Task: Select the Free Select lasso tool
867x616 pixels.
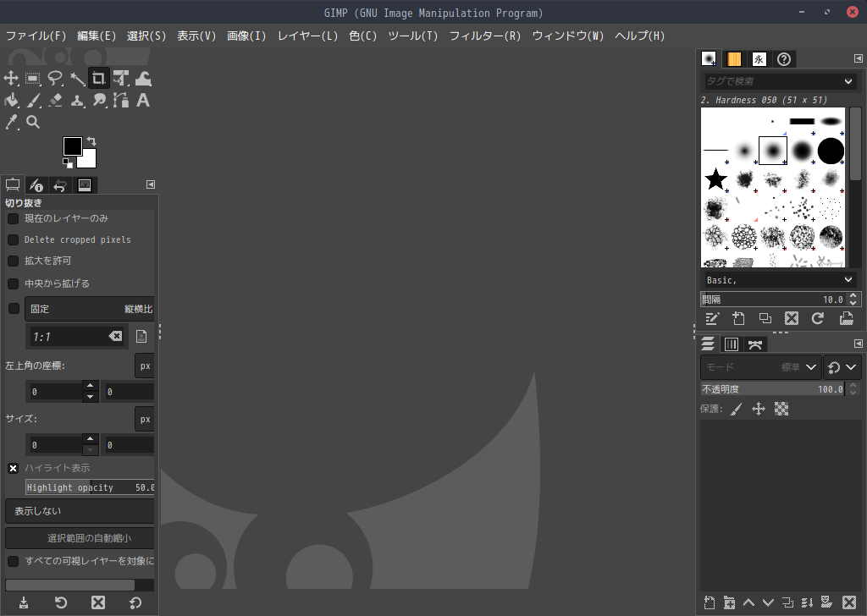Action: [55, 79]
